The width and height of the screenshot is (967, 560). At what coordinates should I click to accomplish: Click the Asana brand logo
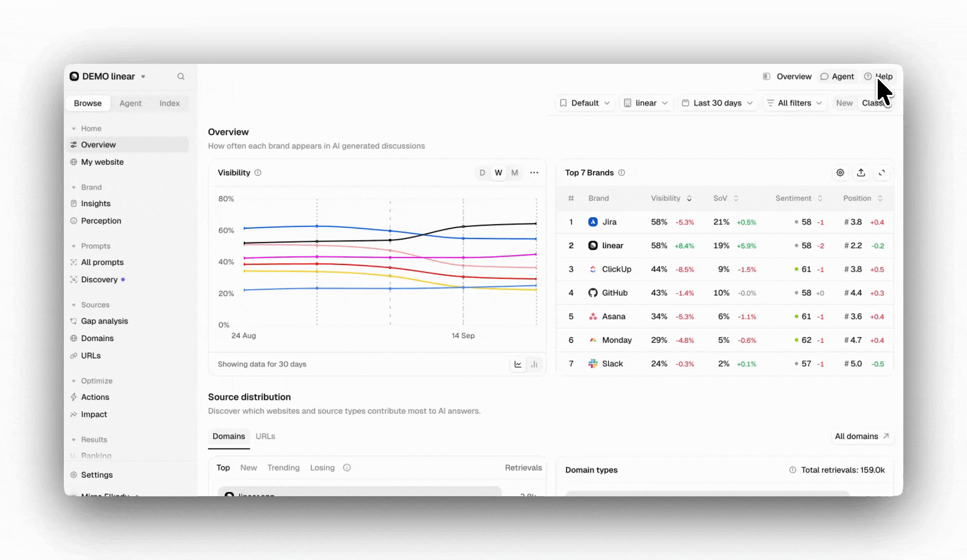tap(593, 316)
